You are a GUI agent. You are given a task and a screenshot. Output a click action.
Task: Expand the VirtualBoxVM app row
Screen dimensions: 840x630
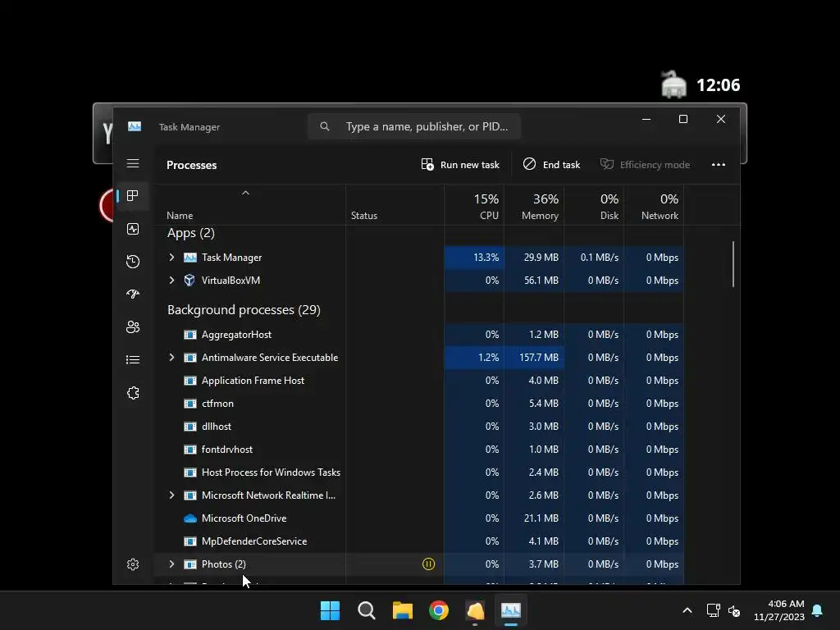171,281
